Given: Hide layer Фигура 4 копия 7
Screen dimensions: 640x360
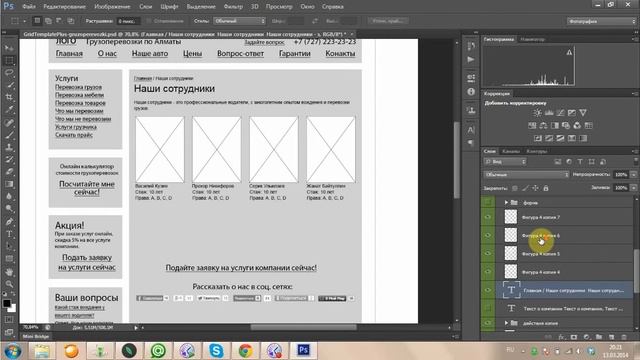Looking at the screenshot, I should point(488,217).
